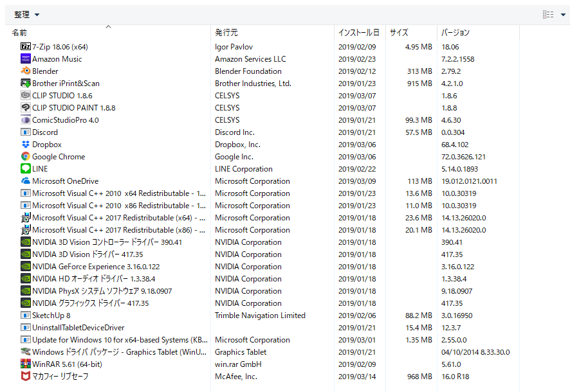570x392 pixels.
Task: Sort by 名前 column header
Action: click(x=19, y=33)
